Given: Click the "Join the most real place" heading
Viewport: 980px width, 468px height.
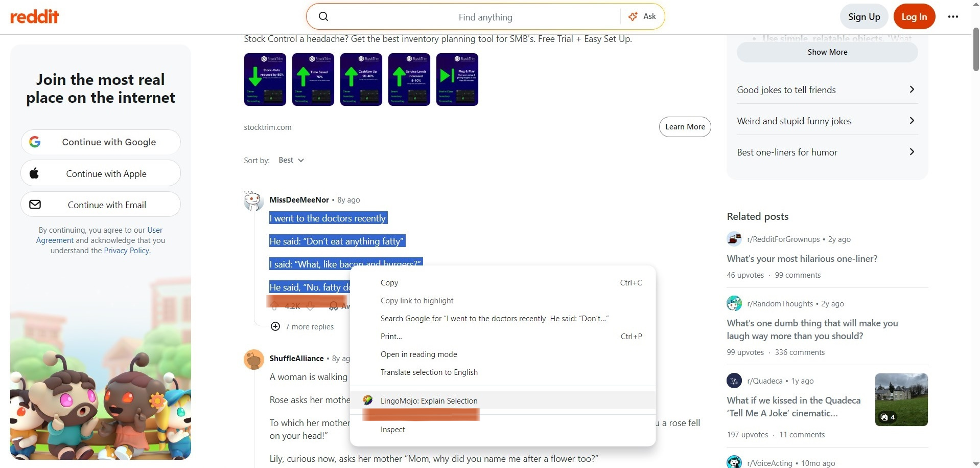Looking at the screenshot, I should pyautogui.click(x=101, y=88).
